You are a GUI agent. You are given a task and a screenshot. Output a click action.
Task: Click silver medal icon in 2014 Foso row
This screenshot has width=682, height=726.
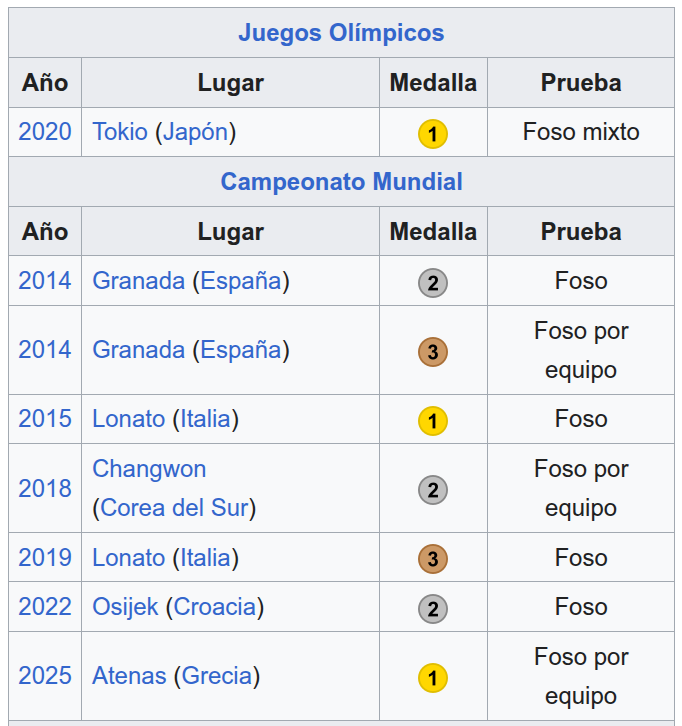coord(432,283)
